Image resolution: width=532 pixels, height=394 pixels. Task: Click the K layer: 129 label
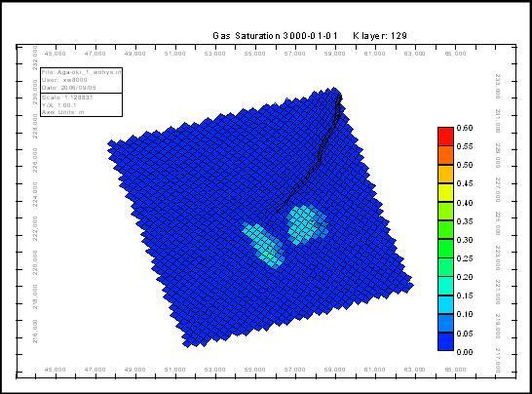[x=380, y=35]
